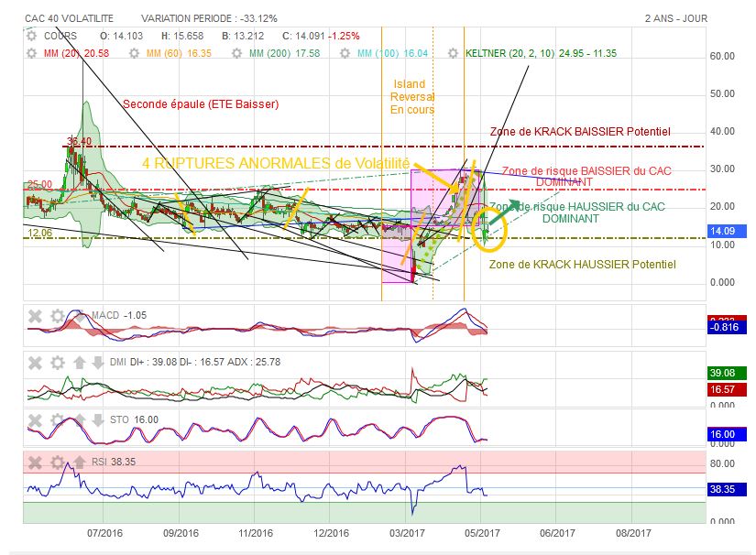This screenshot has width=756, height=555.
Task: Click the 'Island Reversal En cours' annotation
Action: 411,97
